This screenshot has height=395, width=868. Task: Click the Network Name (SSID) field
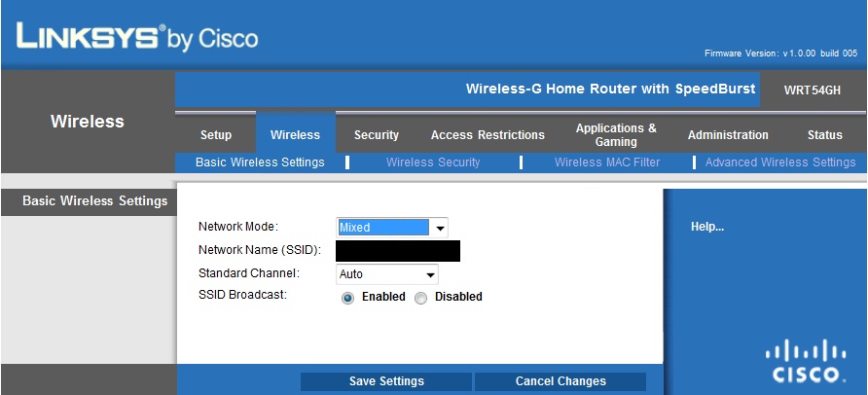pos(398,251)
